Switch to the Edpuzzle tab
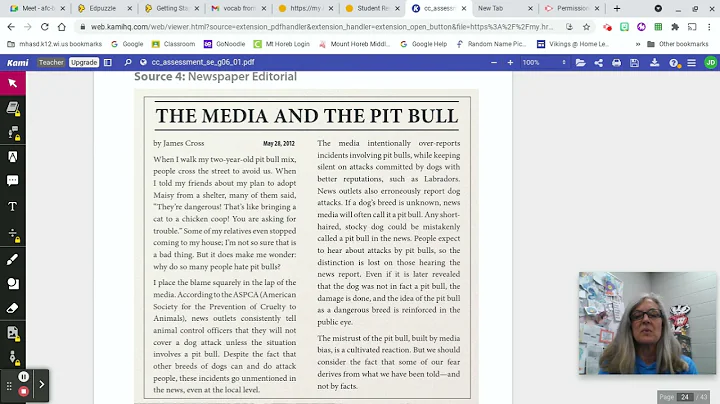Viewport: 720px width, 404px height. (x=103, y=8)
